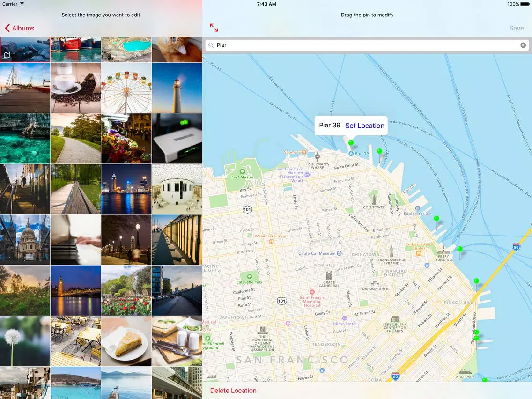Tap the Wasabi & Ginger restaurant icon
The image size is (532, 399).
(x=271, y=242)
